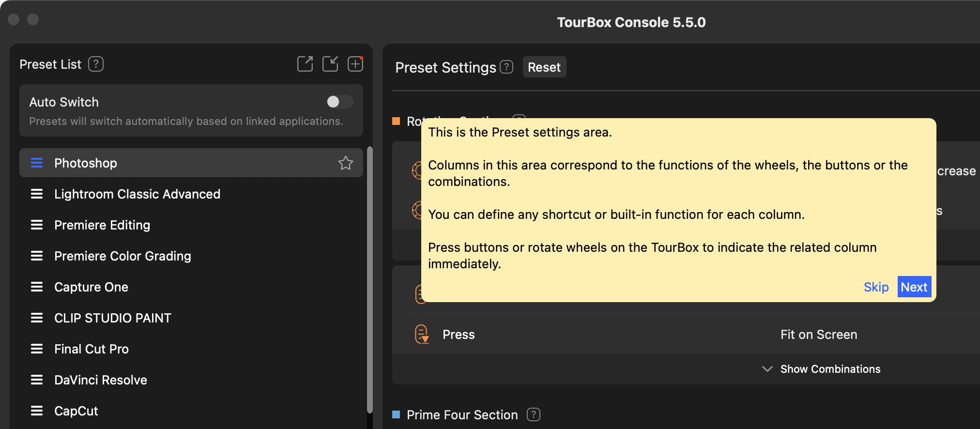The width and height of the screenshot is (980, 429).
Task: Click the Fit on Screen function field
Action: 818,335
